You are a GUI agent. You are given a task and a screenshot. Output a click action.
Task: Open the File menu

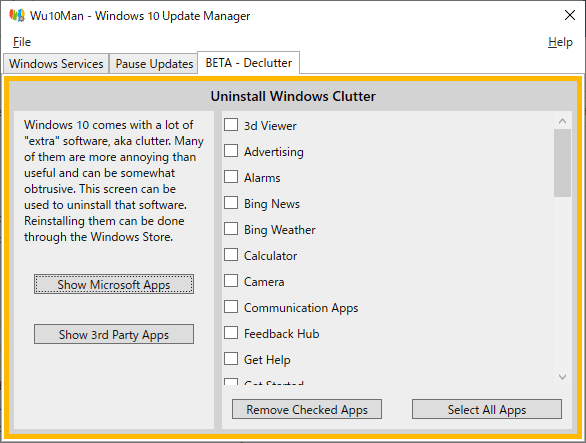22,42
